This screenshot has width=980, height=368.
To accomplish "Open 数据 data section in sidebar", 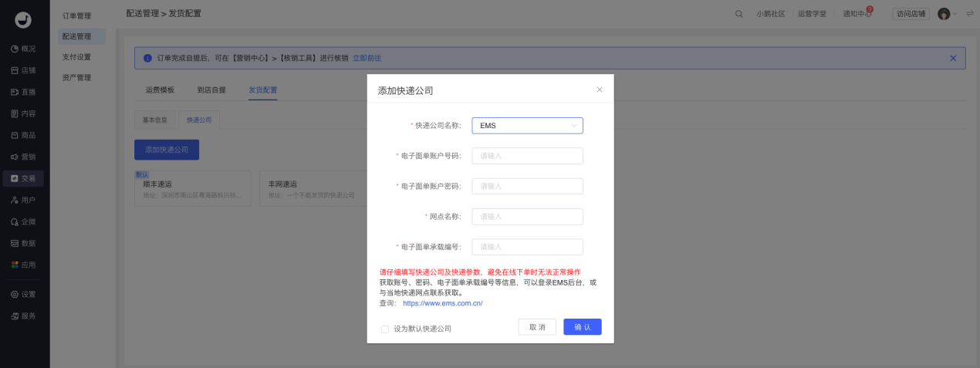I will coord(22,243).
